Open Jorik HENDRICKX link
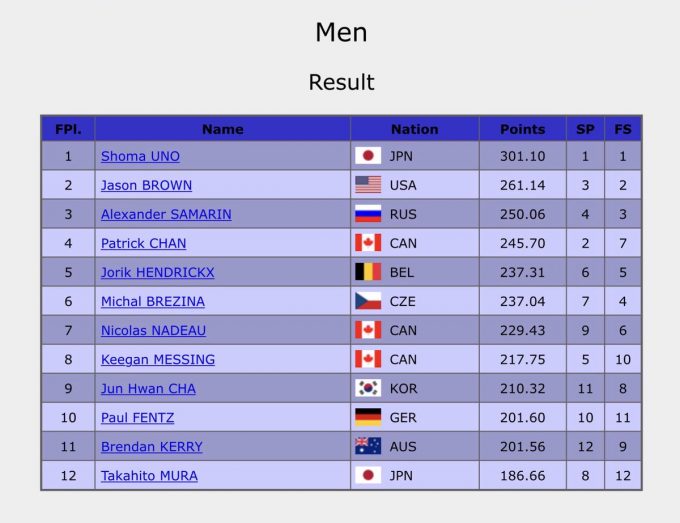This screenshot has height=523, width=680. point(157,272)
